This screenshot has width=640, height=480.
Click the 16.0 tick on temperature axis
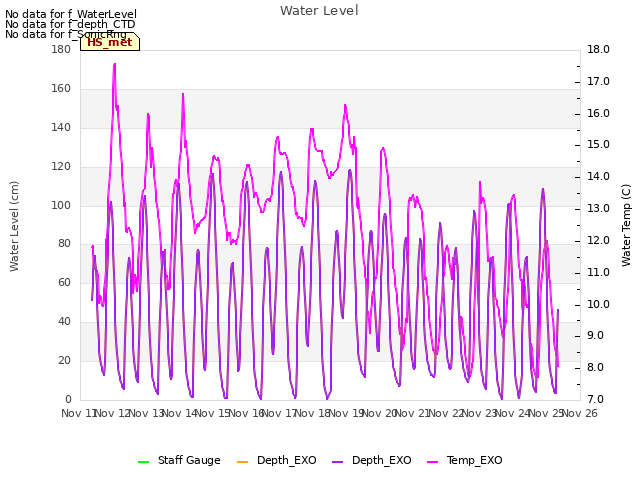point(598,113)
